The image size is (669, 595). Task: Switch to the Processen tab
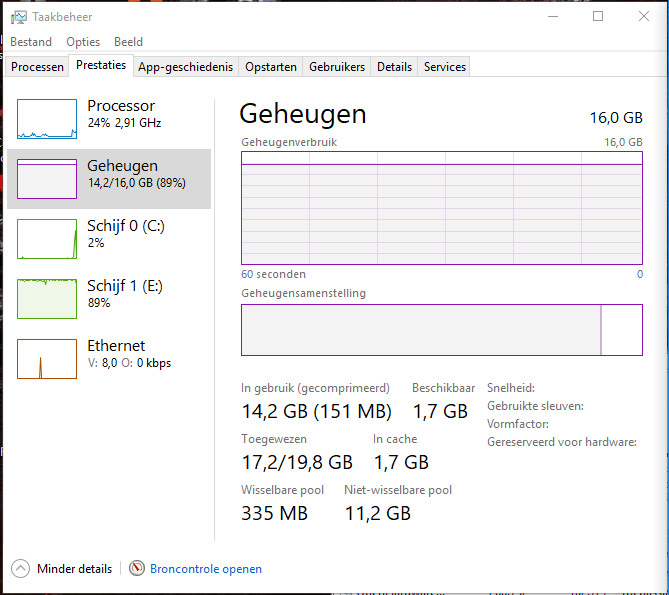38,67
